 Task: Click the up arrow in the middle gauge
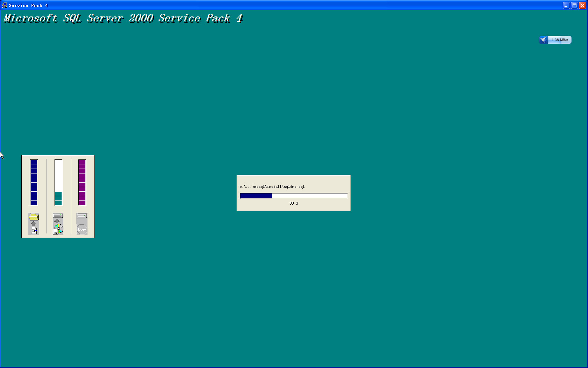coord(58,220)
